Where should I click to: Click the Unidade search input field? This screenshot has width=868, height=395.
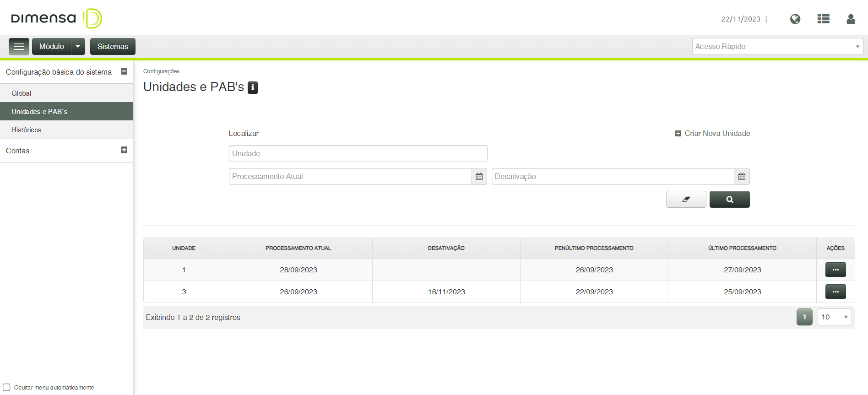pyautogui.click(x=358, y=154)
